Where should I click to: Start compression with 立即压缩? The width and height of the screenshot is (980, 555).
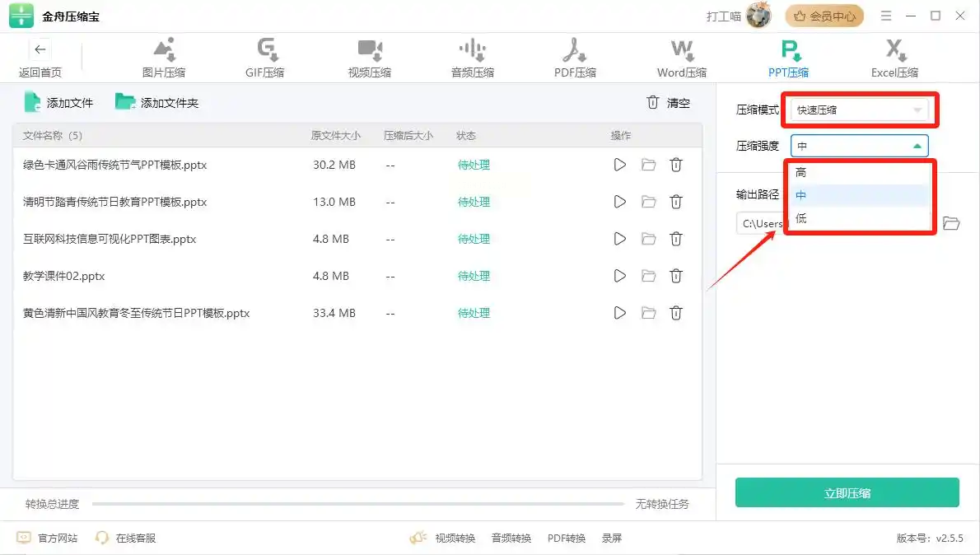click(847, 492)
